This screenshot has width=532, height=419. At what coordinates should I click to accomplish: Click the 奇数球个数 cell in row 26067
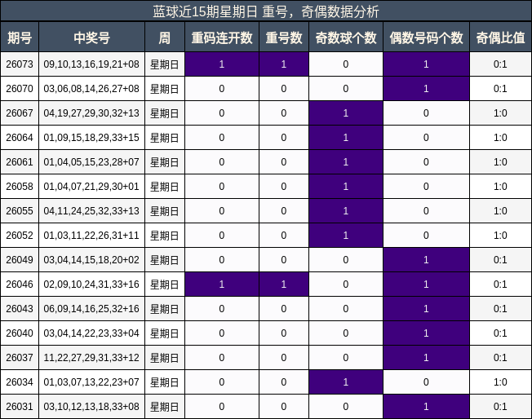tap(346, 112)
